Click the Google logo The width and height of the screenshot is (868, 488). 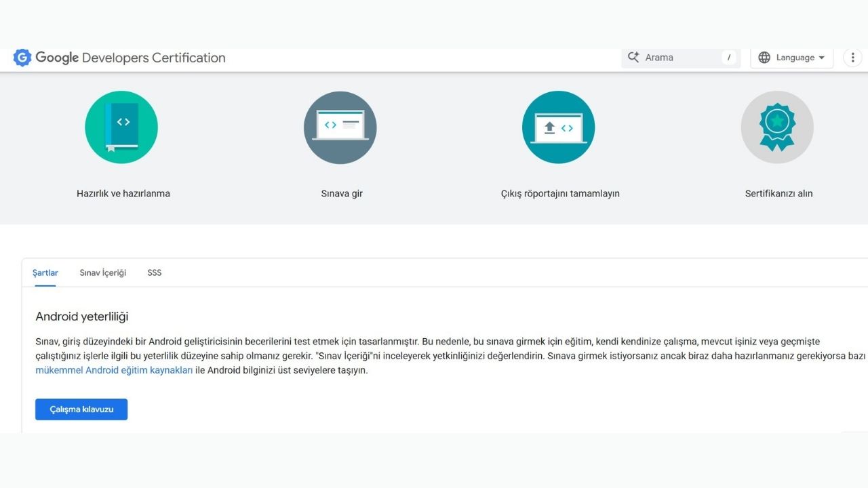pos(22,58)
